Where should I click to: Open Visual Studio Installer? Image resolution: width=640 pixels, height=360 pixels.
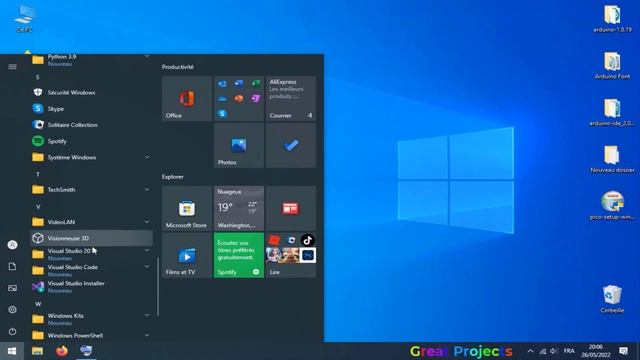pyautogui.click(x=91, y=287)
